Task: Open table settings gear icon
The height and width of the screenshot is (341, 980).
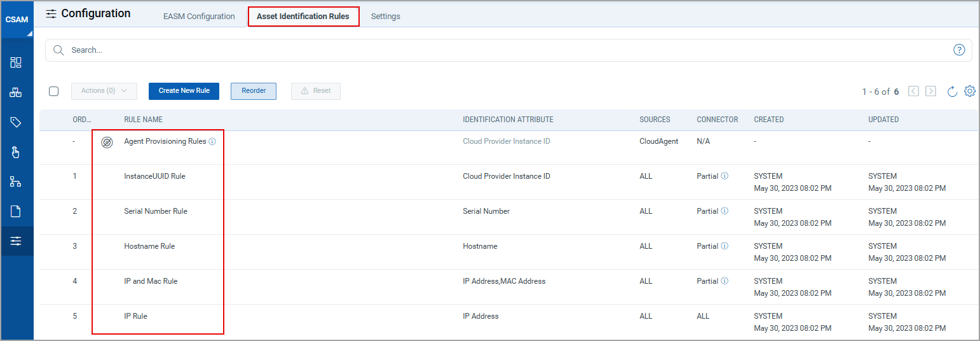Action: [970, 91]
